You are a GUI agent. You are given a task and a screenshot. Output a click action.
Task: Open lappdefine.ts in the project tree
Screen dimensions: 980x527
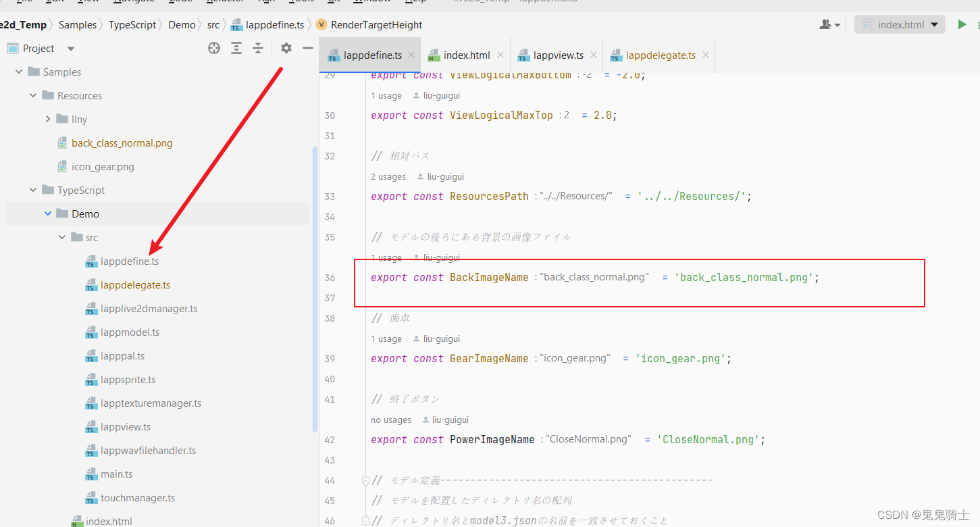[130, 261]
